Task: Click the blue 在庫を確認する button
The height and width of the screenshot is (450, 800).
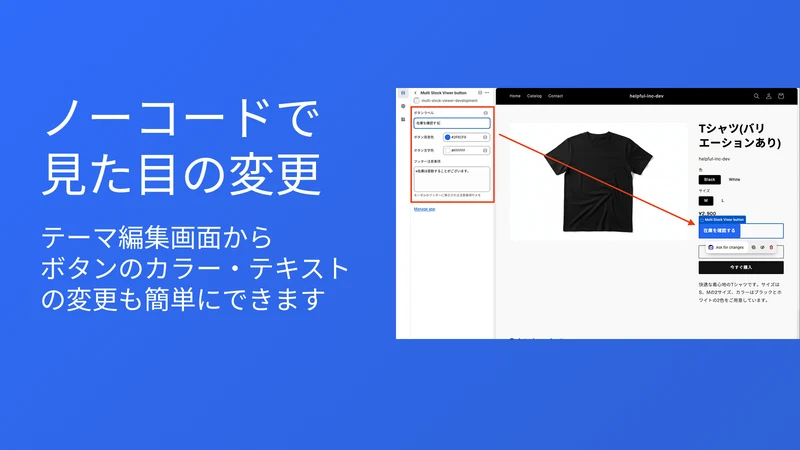Action: (x=719, y=231)
